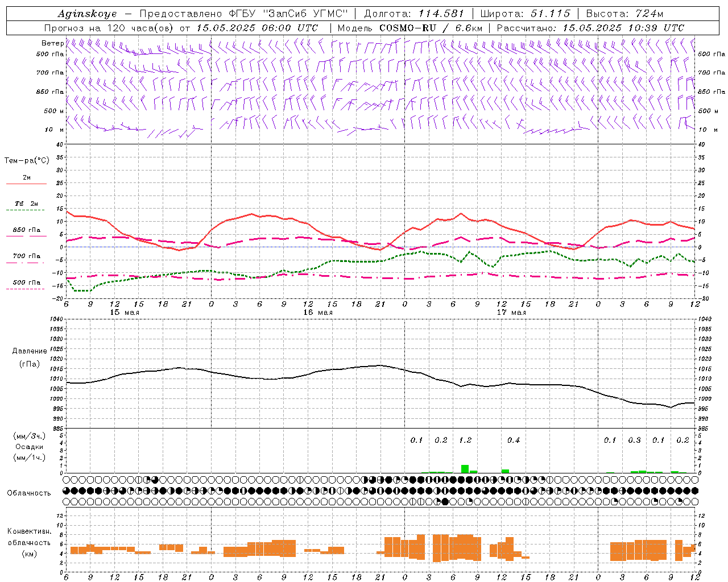
Task: Click the longitude value "Долгота: 114.581"
Action: tap(414, 14)
